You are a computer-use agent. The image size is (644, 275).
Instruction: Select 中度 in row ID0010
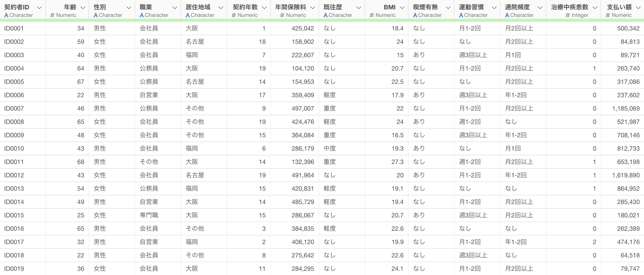[330, 148]
